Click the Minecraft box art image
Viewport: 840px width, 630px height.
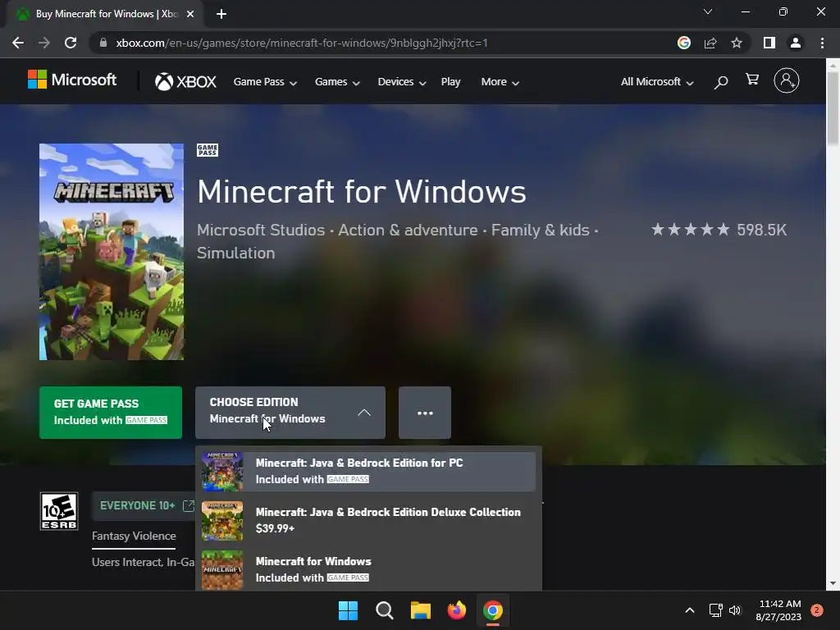tap(112, 252)
